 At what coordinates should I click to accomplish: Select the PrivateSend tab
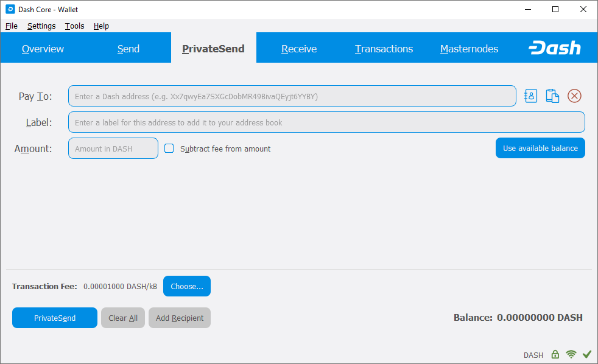point(213,49)
